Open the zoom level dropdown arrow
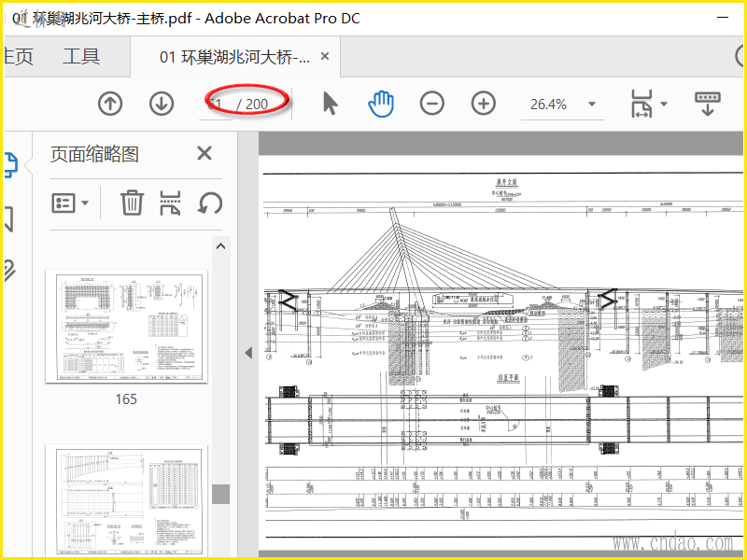The width and height of the screenshot is (747, 560). [592, 104]
